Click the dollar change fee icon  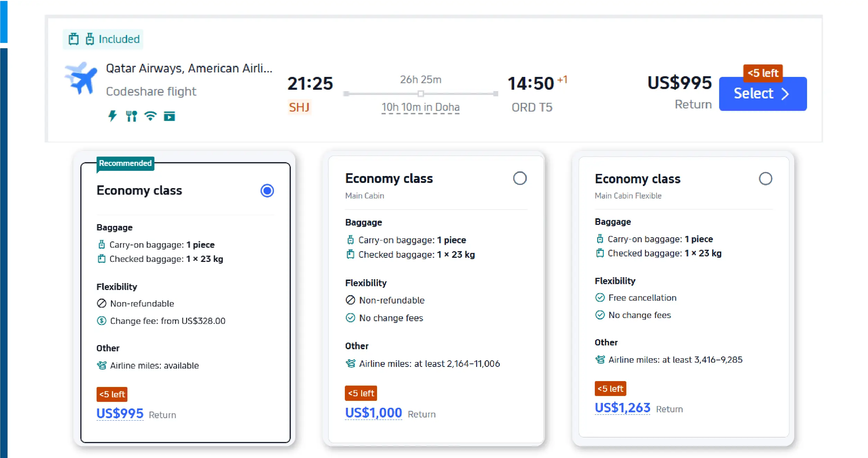pos(101,321)
